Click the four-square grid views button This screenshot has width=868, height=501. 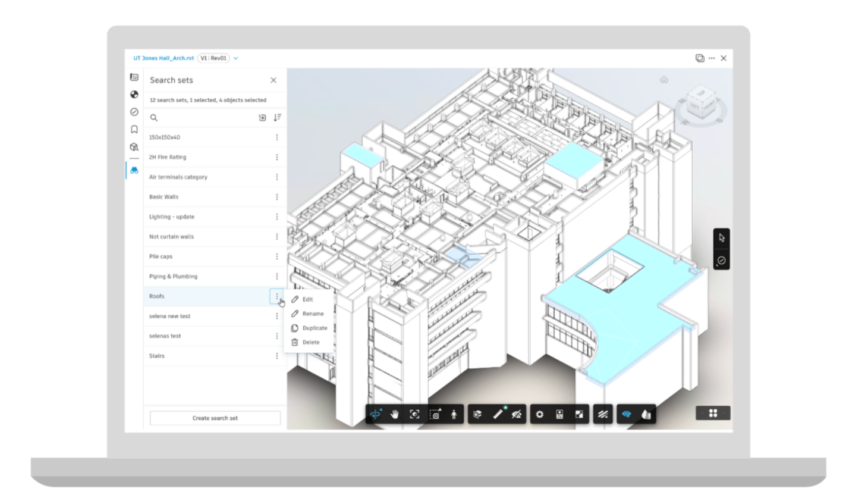pyautogui.click(x=713, y=413)
